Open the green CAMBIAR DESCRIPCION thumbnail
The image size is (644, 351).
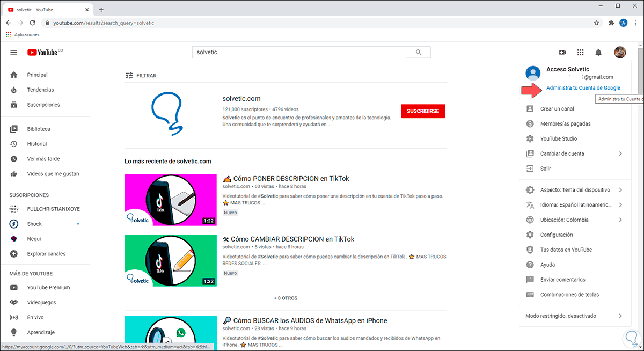pyautogui.click(x=171, y=260)
